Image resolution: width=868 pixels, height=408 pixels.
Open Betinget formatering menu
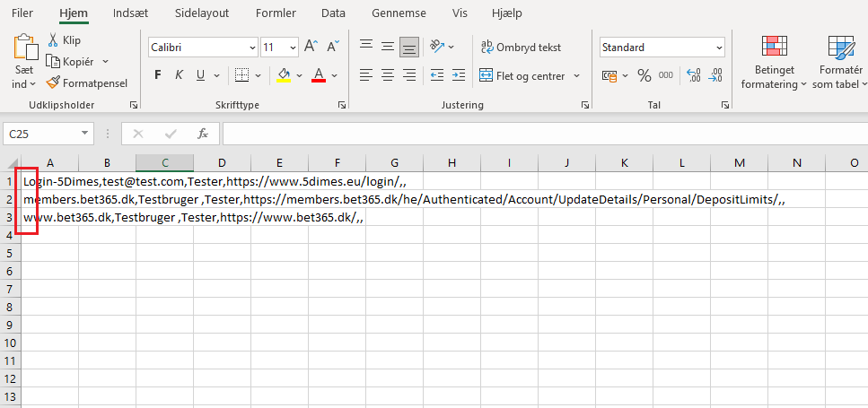[x=775, y=62]
